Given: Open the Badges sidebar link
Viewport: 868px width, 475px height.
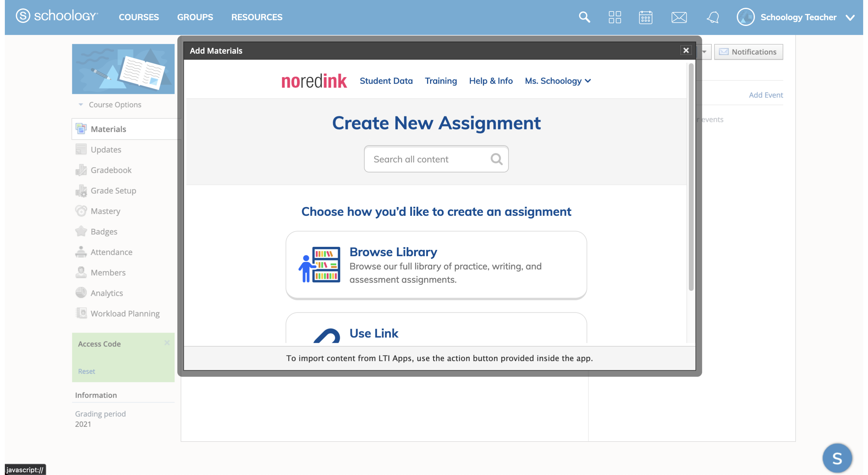Looking at the screenshot, I should click(104, 231).
